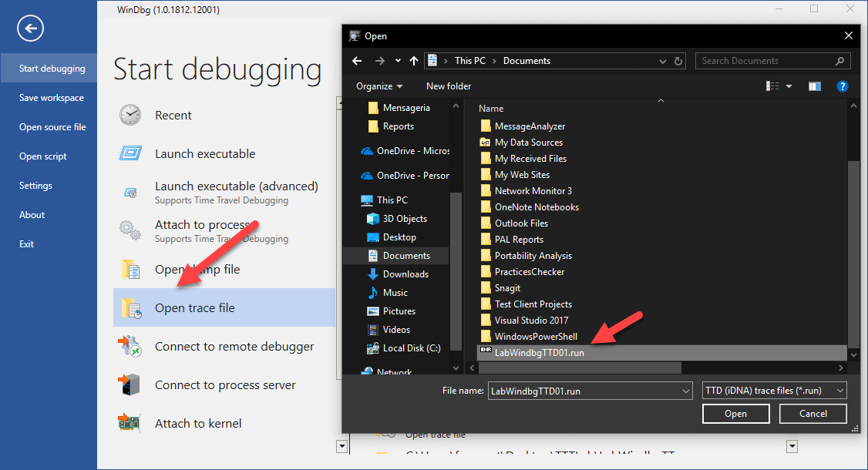The height and width of the screenshot is (470, 868).
Task: Select Save workspace in sidebar
Action: pyautogui.click(x=52, y=97)
